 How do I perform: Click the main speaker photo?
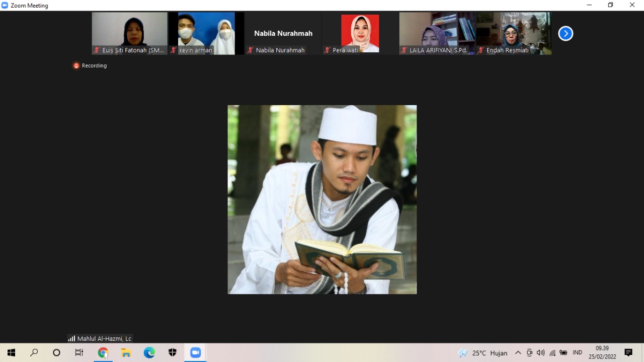tap(322, 199)
